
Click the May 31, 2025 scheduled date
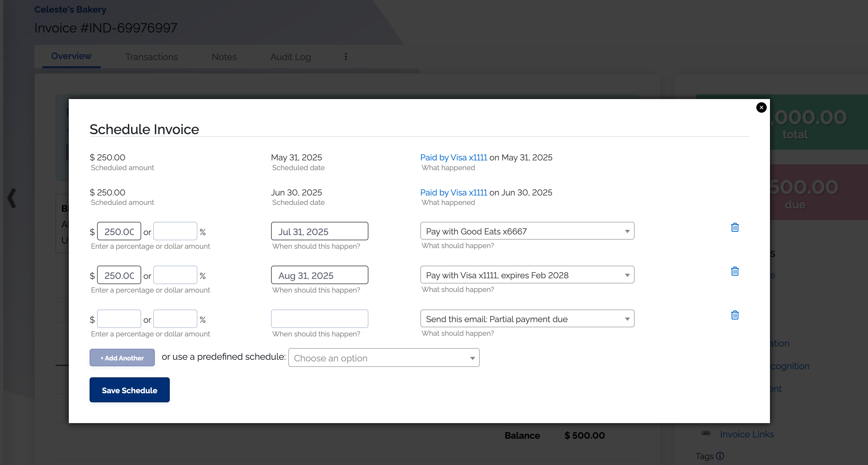pos(296,157)
